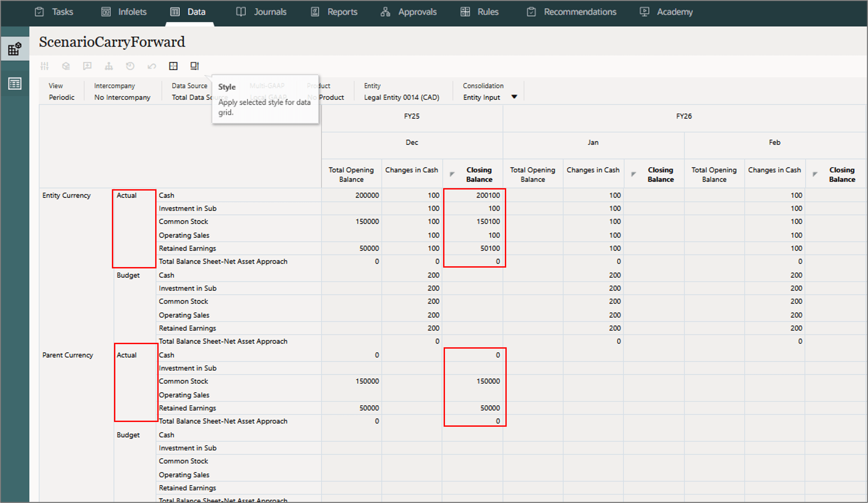
Task: Click Legal Entity 0014 (CAD) entity link
Action: click(x=401, y=97)
